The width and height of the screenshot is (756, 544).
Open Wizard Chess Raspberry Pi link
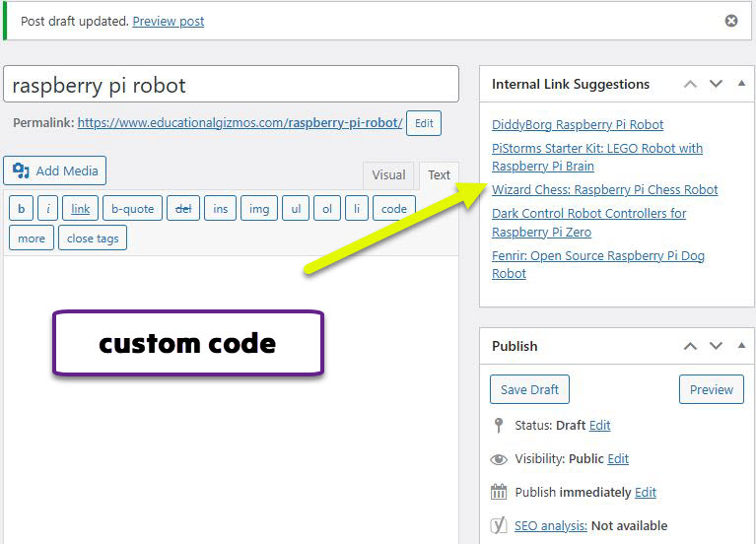[604, 189]
